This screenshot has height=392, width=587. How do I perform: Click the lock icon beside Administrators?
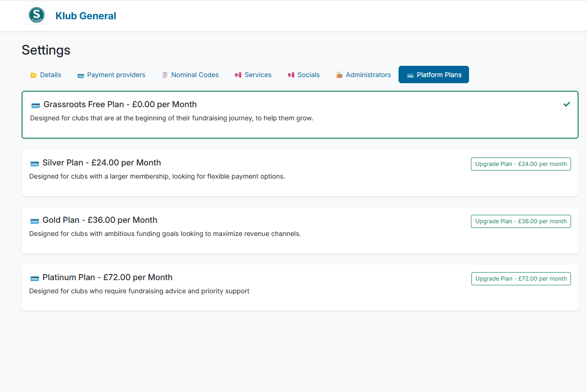point(338,75)
